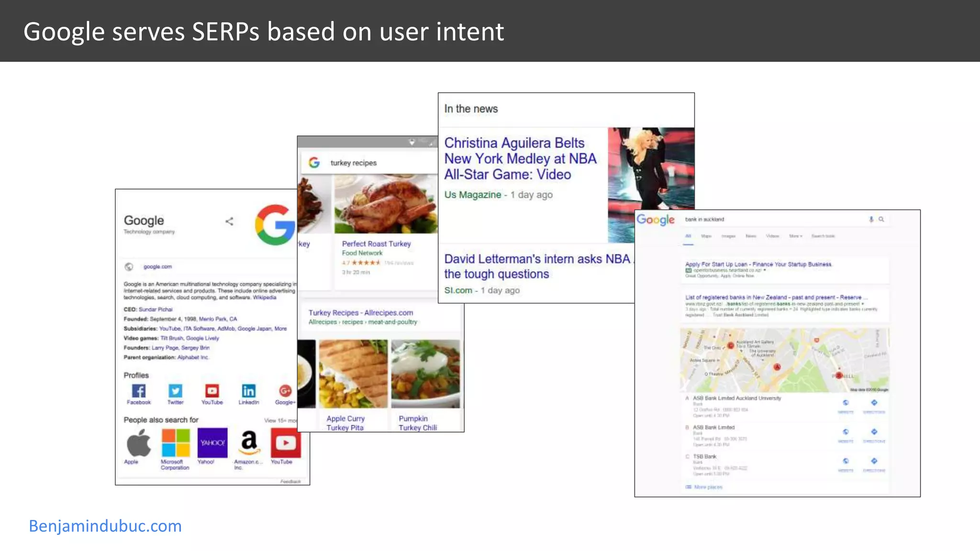This screenshot has height=551, width=980.
Task: Open directions icon for the second ASB Bank Limited
Action: pyautogui.click(x=874, y=432)
